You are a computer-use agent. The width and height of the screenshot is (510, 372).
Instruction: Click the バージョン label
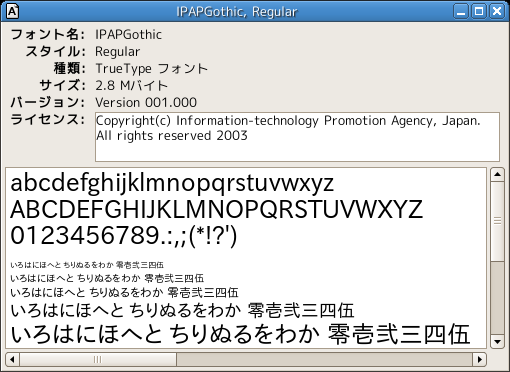[x=48, y=103]
